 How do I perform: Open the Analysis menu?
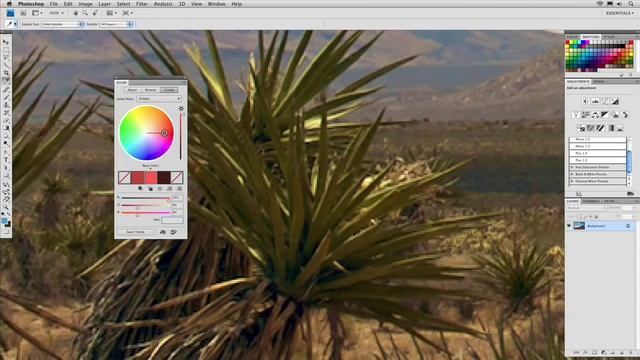click(x=163, y=4)
